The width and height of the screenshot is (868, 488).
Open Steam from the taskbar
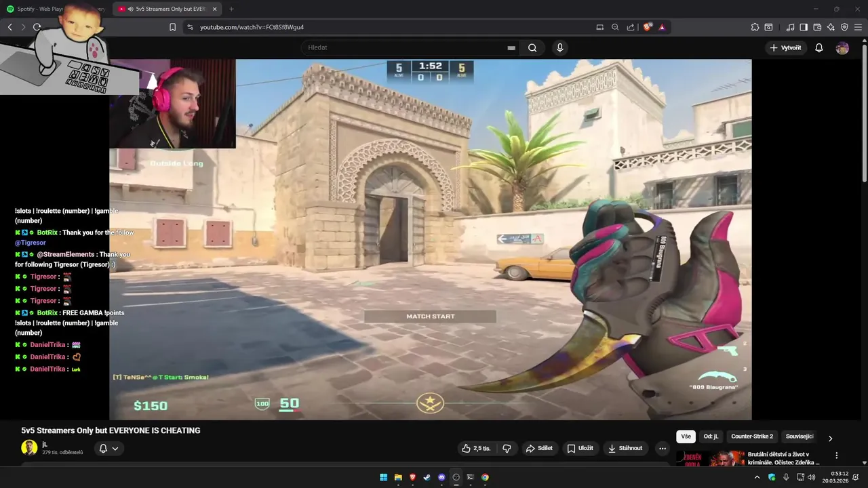(427, 477)
